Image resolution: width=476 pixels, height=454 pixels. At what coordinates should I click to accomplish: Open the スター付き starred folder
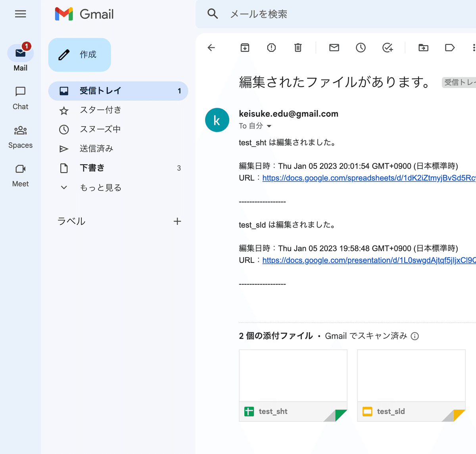[118, 110]
